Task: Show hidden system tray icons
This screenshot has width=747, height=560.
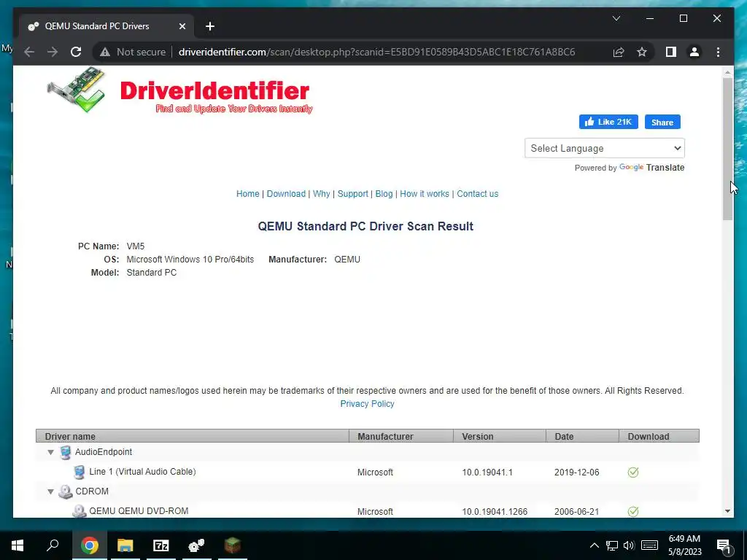Action: [594, 545]
